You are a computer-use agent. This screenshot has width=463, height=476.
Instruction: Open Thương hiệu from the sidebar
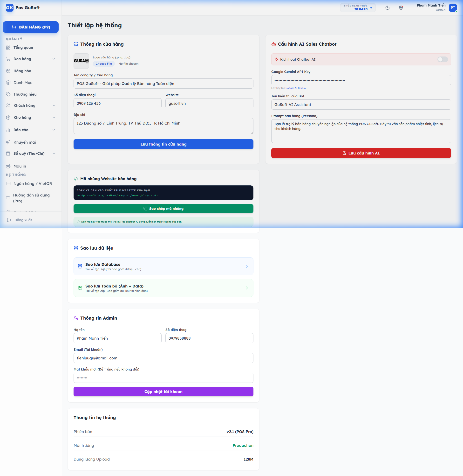tap(25, 94)
